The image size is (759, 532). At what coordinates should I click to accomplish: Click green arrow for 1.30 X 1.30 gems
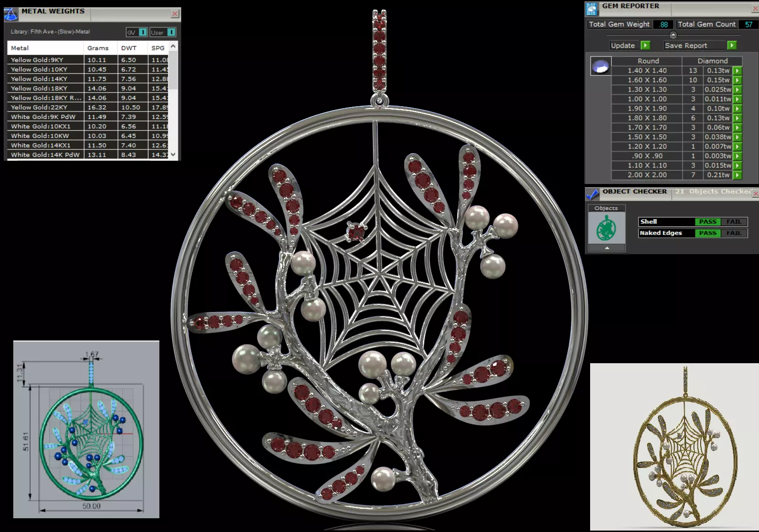pos(737,90)
